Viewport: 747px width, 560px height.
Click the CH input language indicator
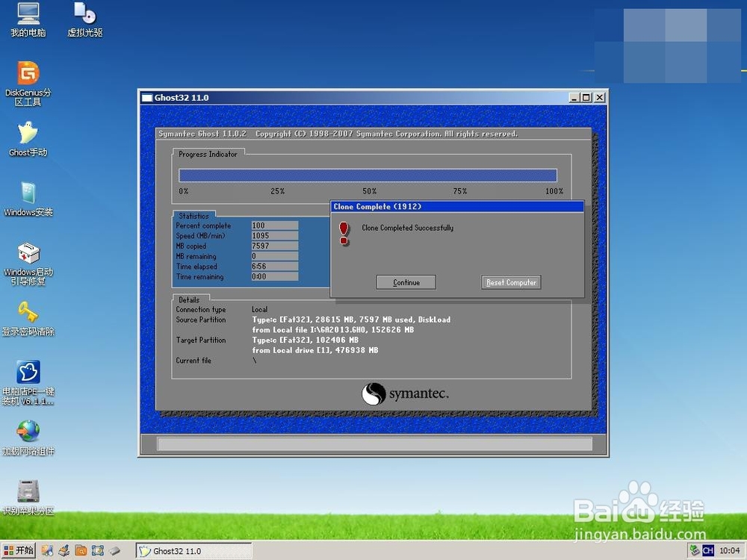pos(708,550)
